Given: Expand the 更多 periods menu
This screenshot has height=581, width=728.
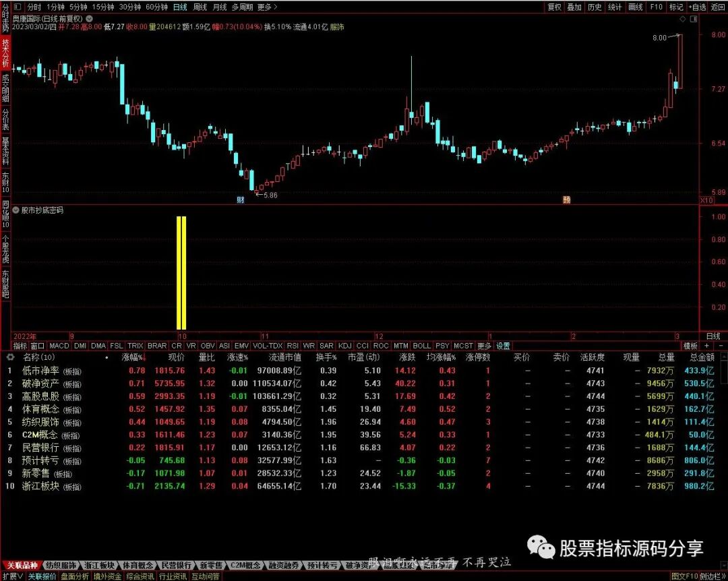Looking at the screenshot, I should (268, 7).
